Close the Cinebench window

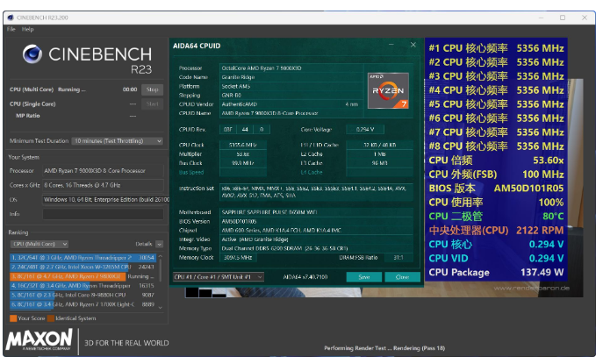585,18
